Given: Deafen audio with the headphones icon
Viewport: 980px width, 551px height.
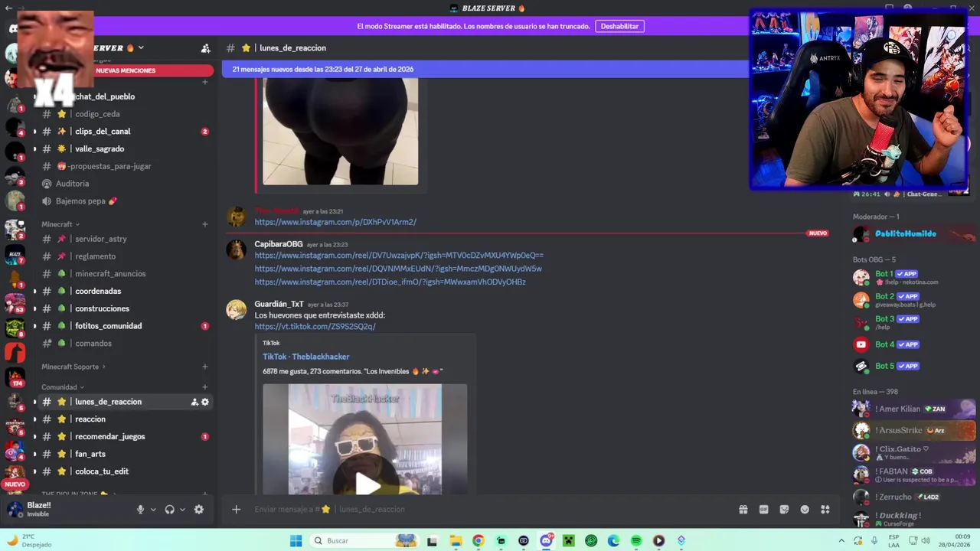Looking at the screenshot, I should coord(170,510).
